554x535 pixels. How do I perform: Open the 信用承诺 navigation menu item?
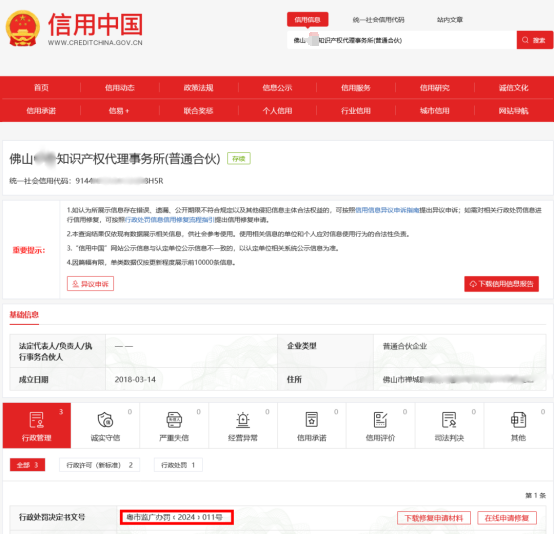[x=41, y=111]
